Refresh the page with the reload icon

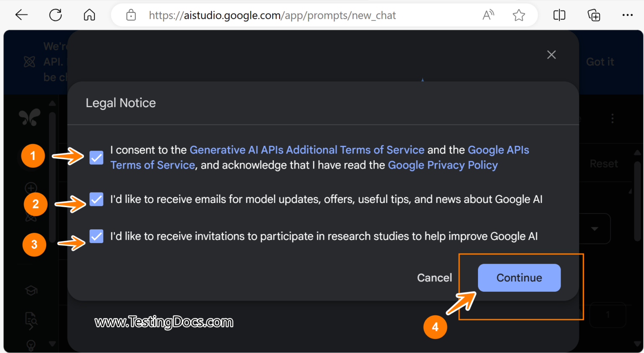[x=55, y=15]
